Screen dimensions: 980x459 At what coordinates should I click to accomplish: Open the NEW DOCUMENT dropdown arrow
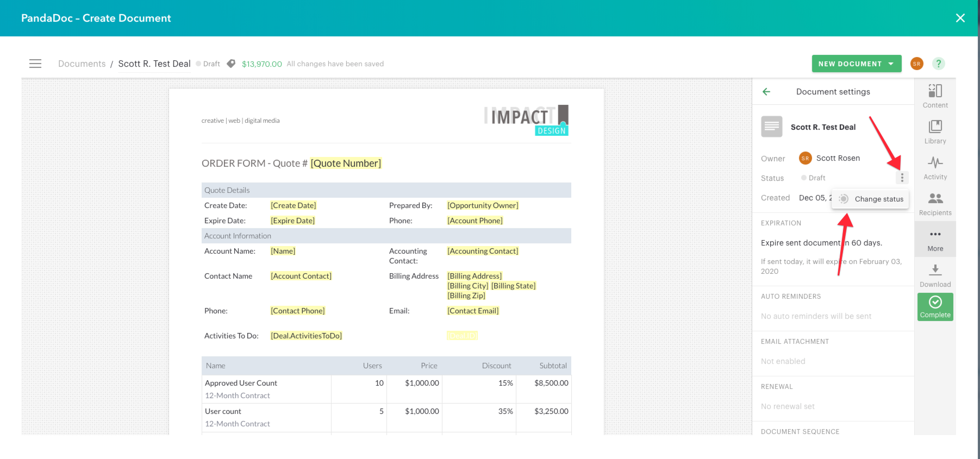click(x=891, y=64)
